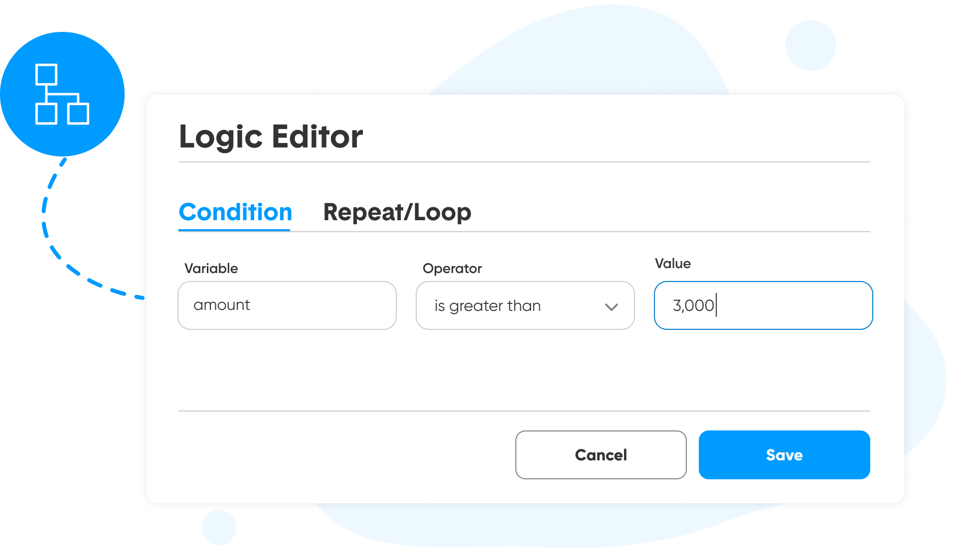Screen dimensions: 955x560
Task: Click the small pale circle below the dialog
Action: click(x=218, y=527)
